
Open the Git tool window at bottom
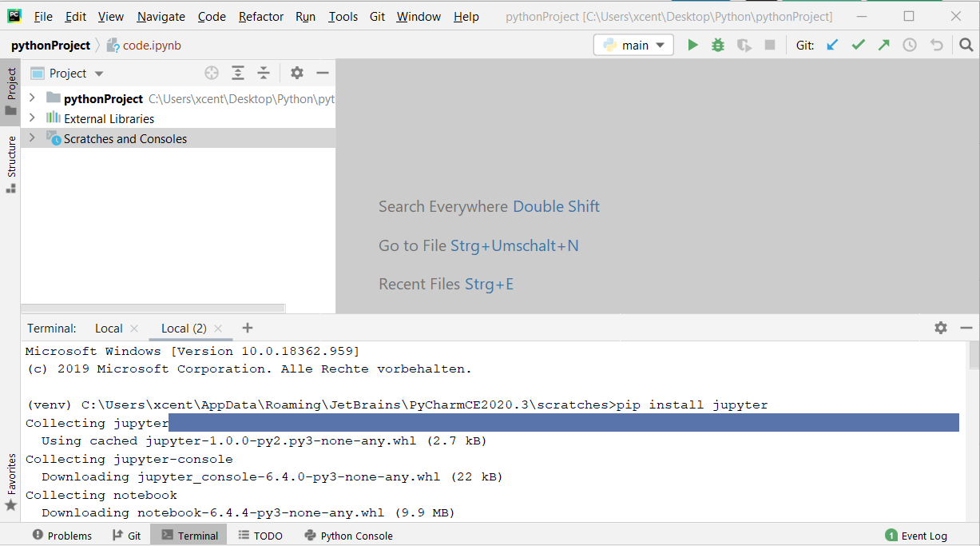coord(127,536)
